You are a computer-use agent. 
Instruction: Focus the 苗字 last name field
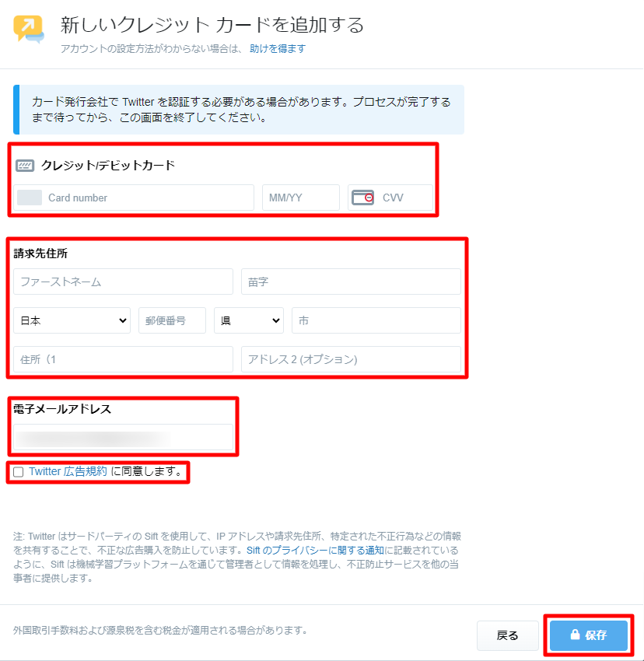[351, 282]
